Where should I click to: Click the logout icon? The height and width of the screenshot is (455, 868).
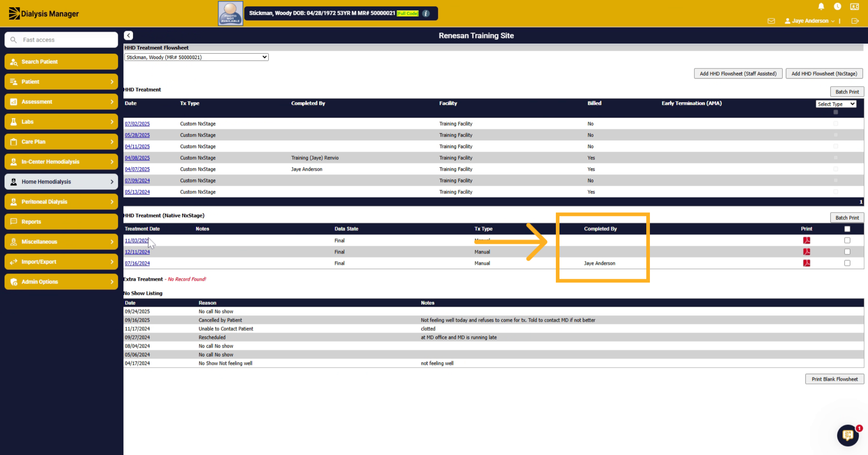coord(855,21)
